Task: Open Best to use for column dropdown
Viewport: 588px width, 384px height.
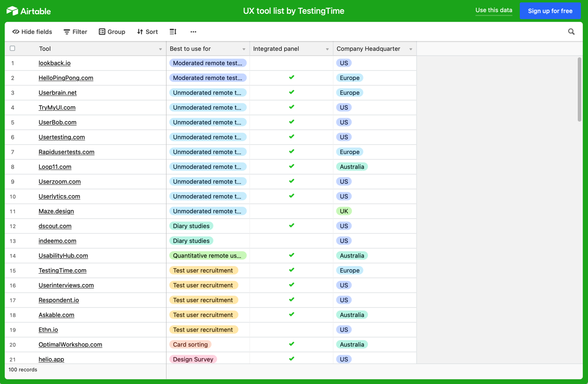Action: 244,49
